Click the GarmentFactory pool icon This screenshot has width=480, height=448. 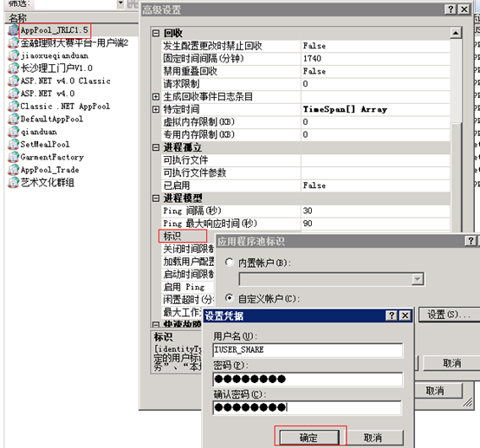tap(13, 157)
